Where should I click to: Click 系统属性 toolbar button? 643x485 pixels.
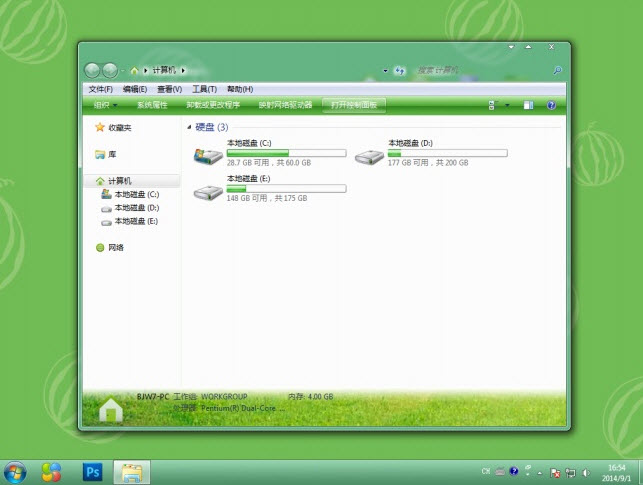152,105
